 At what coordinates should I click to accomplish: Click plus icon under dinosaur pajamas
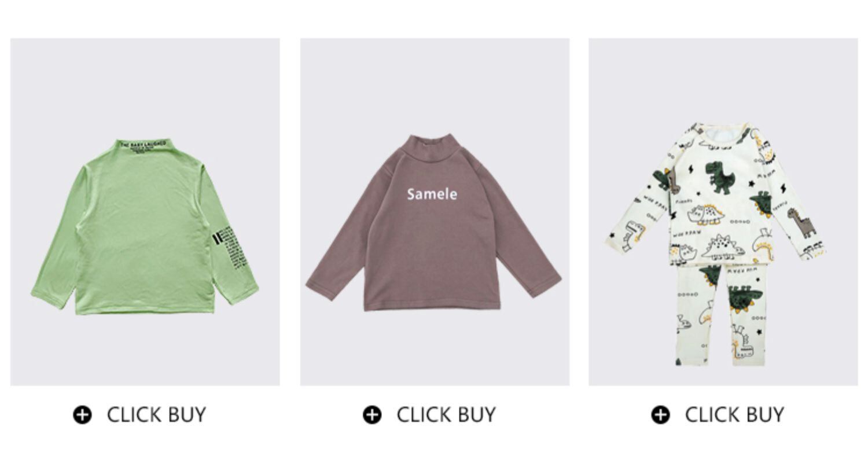pos(660,415)
